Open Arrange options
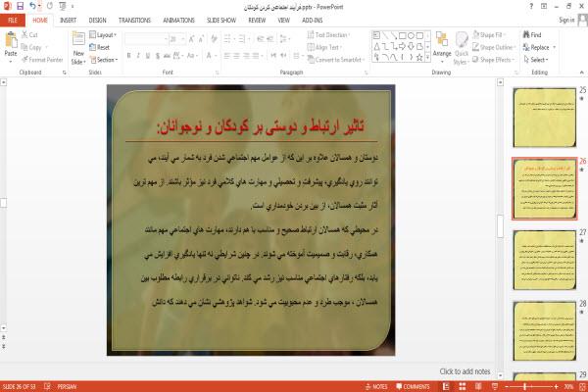588x392 pixels. coord(442,48)
